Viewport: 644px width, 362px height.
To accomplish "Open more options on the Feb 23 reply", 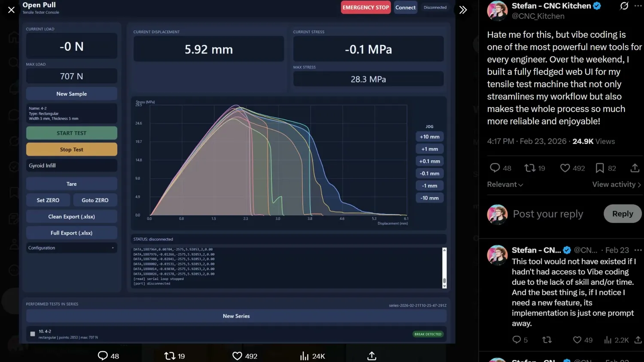I will [638, 250].
